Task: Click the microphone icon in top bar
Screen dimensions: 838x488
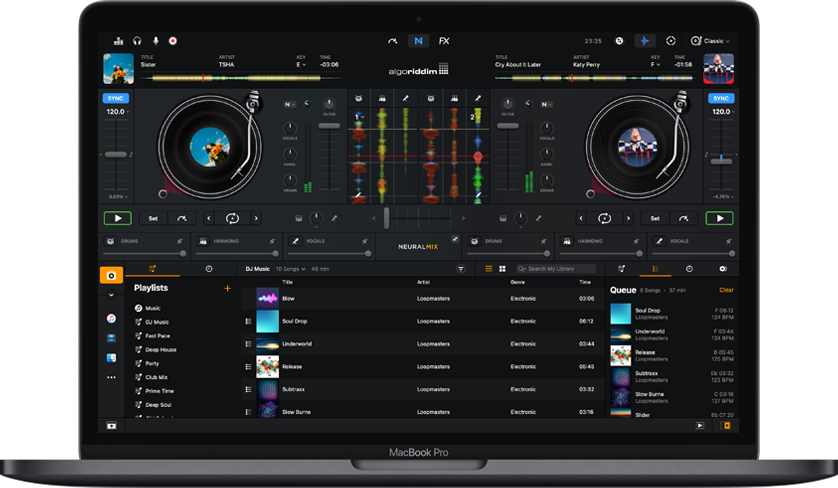Action: click(x=155, y=41)
